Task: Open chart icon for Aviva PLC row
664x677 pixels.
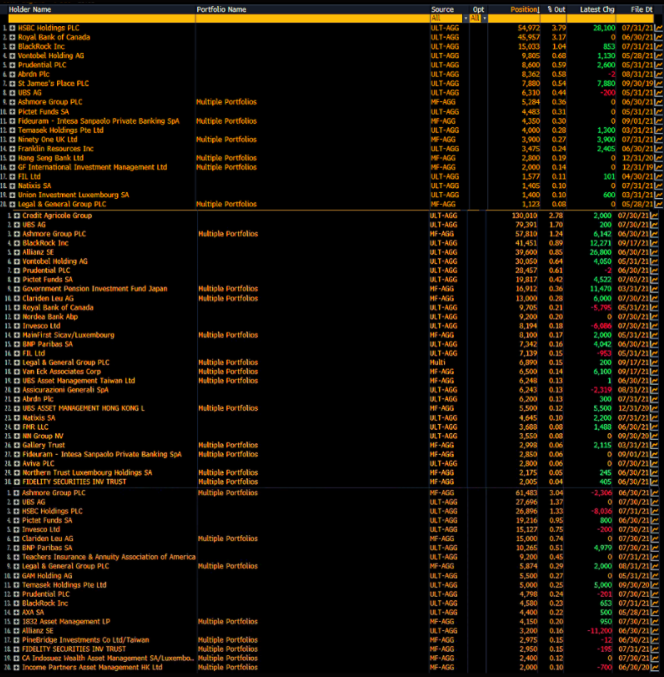Action: click(x=655, y=464)
